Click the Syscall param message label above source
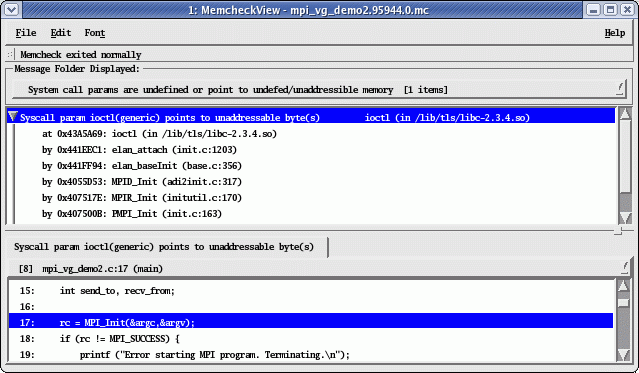The height and width of the screenshot is (373, 639). [164, 247]
